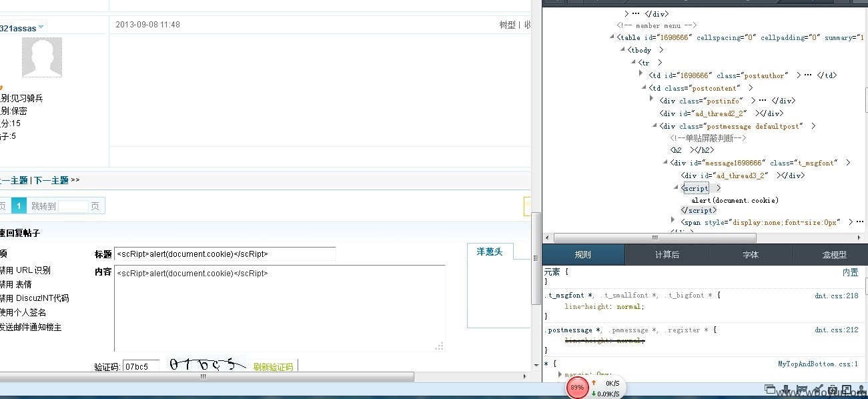This screenshot has width=868, height=399.
Task: Open the MyTopAndBottom.css:1 source link
Action: click(x=818, y=364)
